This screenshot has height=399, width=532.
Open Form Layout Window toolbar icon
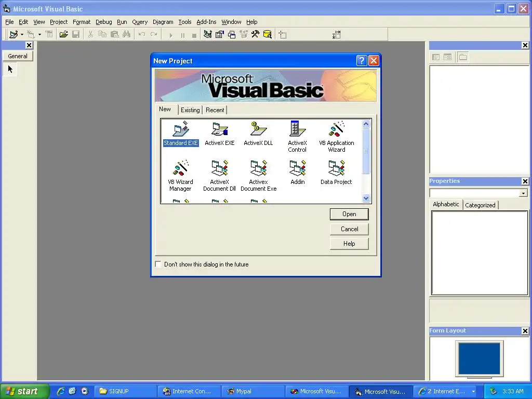pos(232,34)
